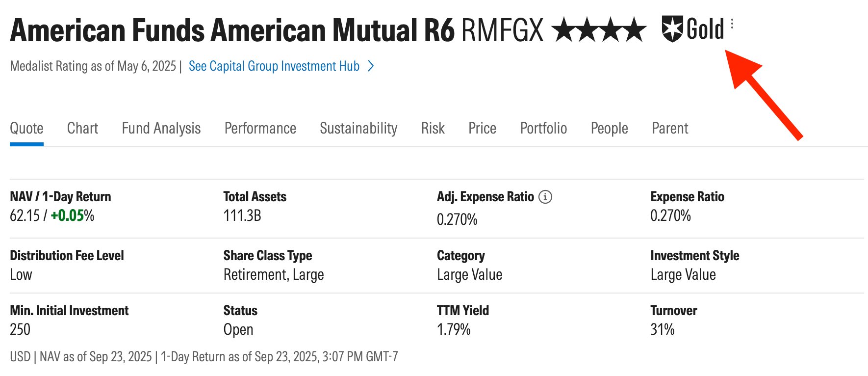
Task: Open the Price tab
Action: tap(483, 128)
